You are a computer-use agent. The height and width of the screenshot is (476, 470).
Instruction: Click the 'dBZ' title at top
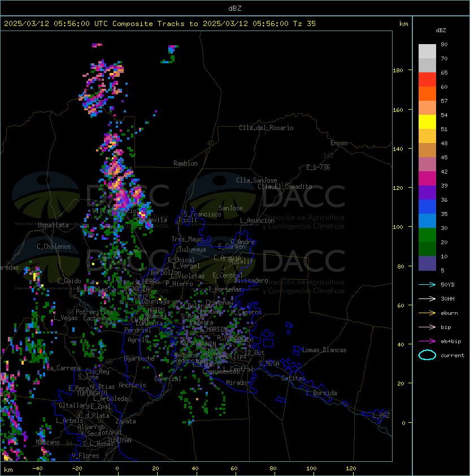(235, 8)
